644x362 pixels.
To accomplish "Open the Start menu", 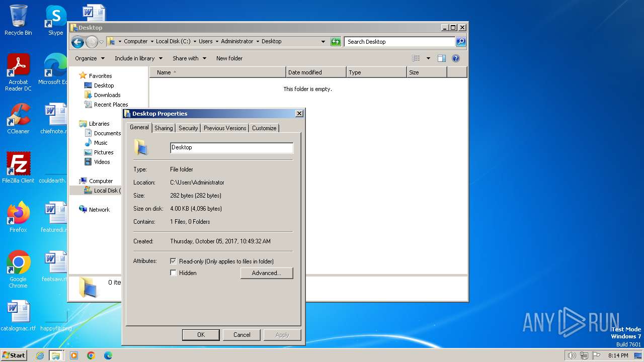I will pos(14,355).
